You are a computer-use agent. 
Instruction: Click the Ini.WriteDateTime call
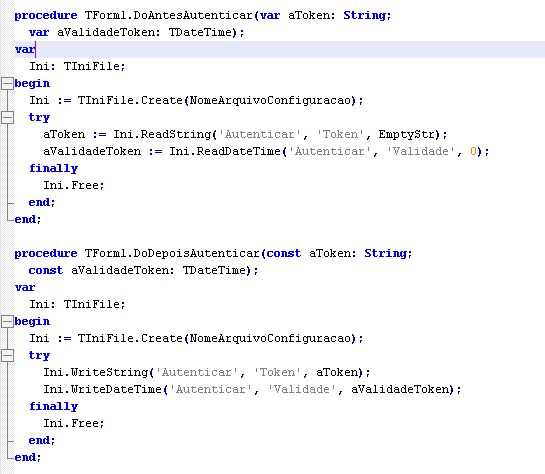(x=103, y=389)
